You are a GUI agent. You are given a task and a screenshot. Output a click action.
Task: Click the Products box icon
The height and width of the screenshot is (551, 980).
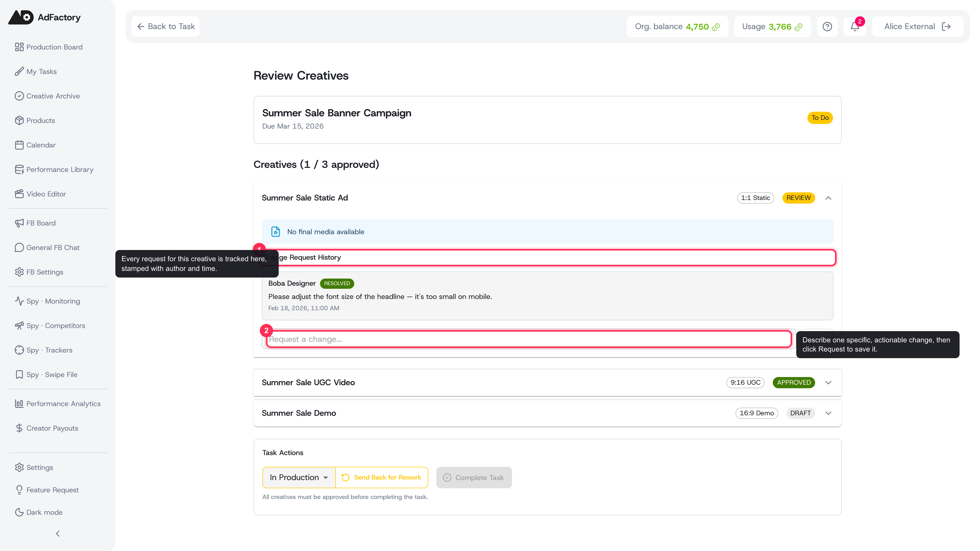click(19, 120)
